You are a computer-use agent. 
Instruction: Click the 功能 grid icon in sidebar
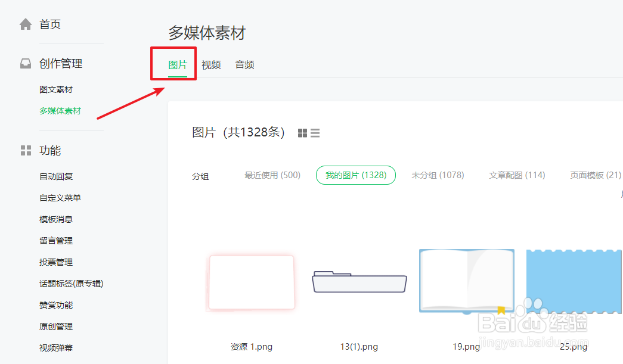(x=25, y=151)
